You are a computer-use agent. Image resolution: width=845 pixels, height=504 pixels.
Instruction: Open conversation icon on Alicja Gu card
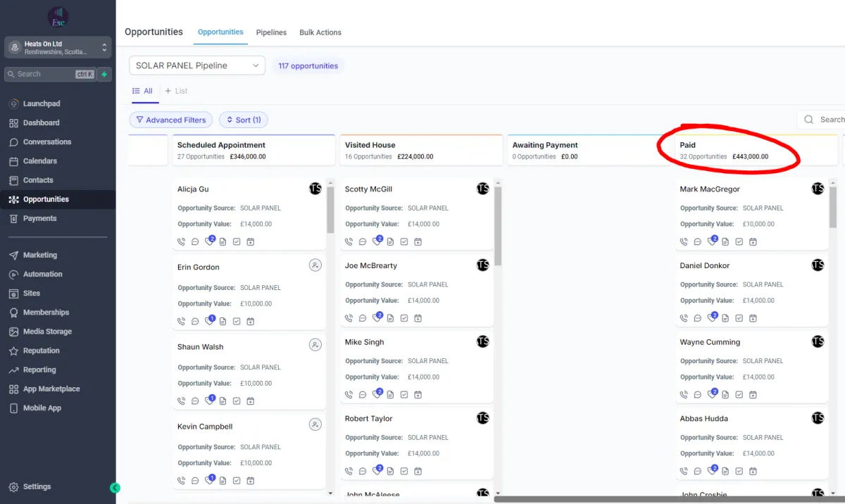[195, 241]
